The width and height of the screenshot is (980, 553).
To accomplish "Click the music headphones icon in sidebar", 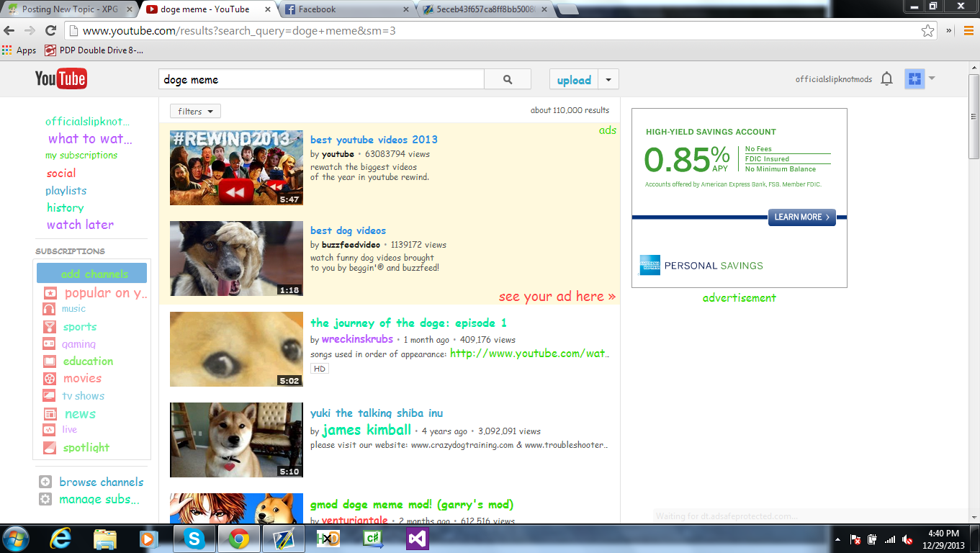I will (x=49, y=309).
